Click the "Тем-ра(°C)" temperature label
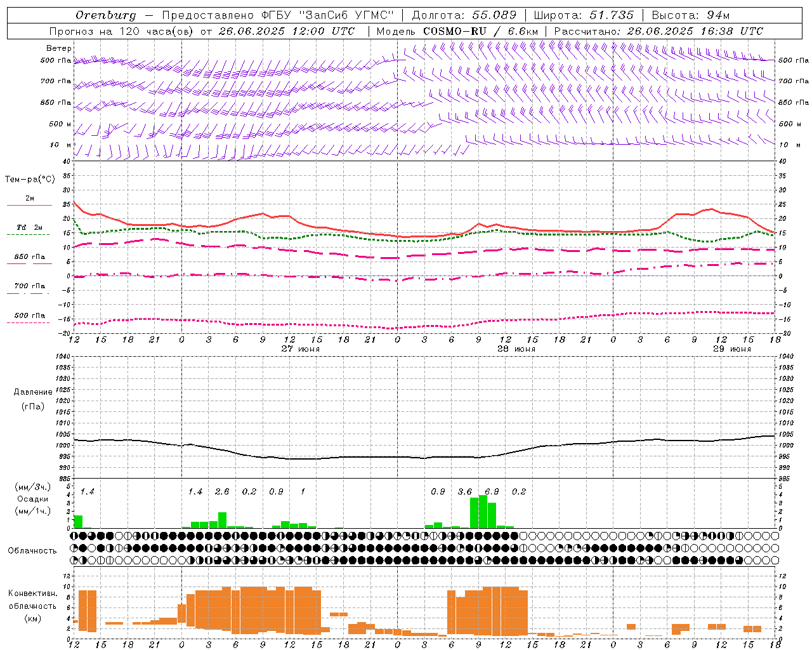 pyautogui.click(x=30, y=180)
